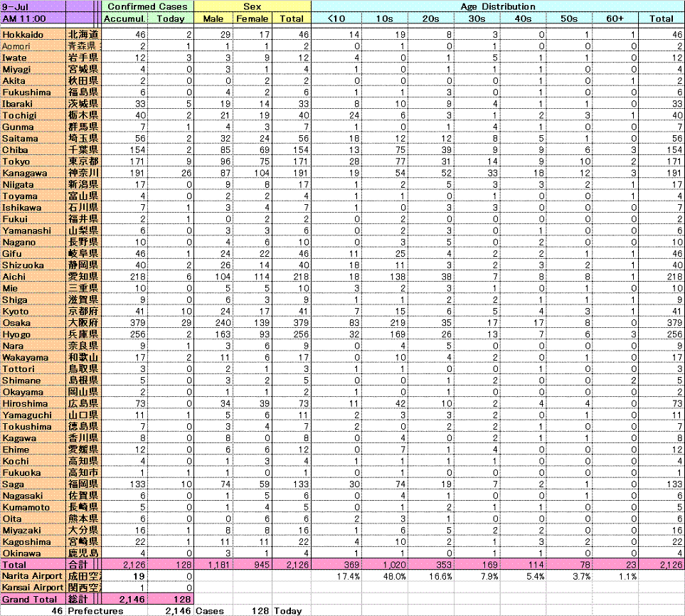Click the "Grand Total" label cell
This screenshot has width=685, height=616.
coord(32,600)
